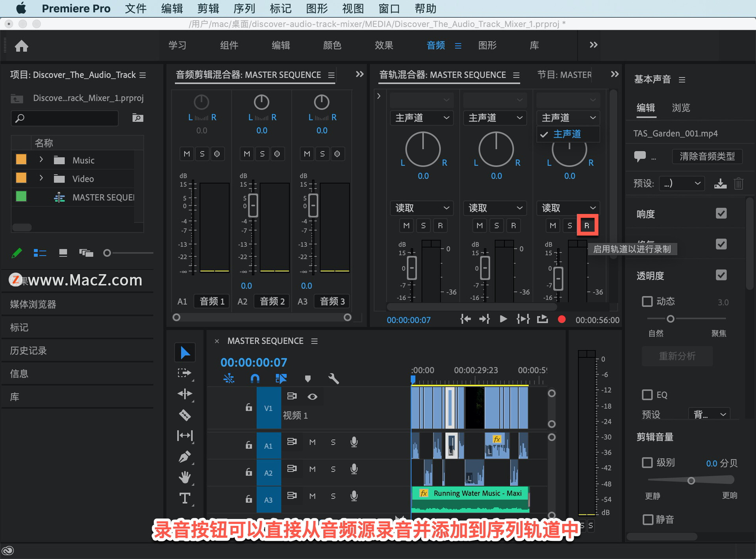The image size is (756, 559).
Task: Open the 预设 dropdown in the Essential Sound panel
Action: 682,184
